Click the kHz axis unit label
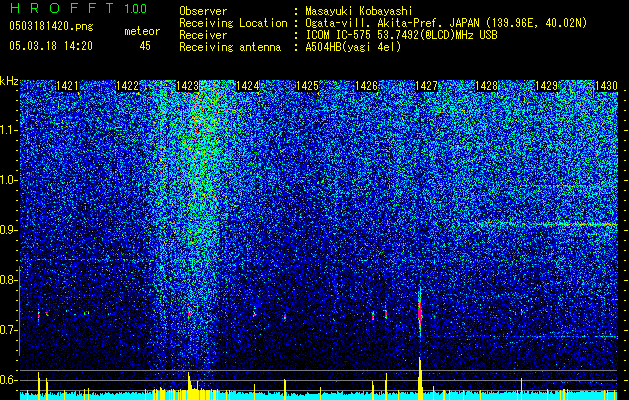The width and height of the screenshot is (629, 400). click(9, 81)
